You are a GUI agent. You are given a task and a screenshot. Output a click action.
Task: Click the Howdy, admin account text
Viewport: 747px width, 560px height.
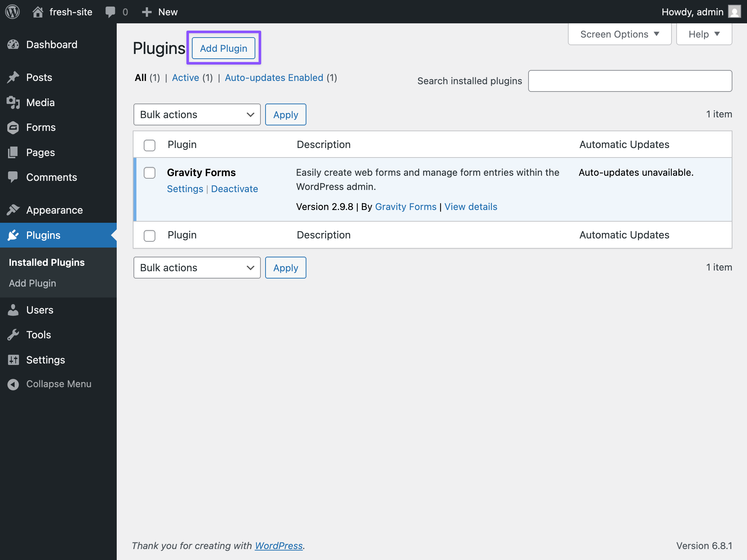coord(692,12)
